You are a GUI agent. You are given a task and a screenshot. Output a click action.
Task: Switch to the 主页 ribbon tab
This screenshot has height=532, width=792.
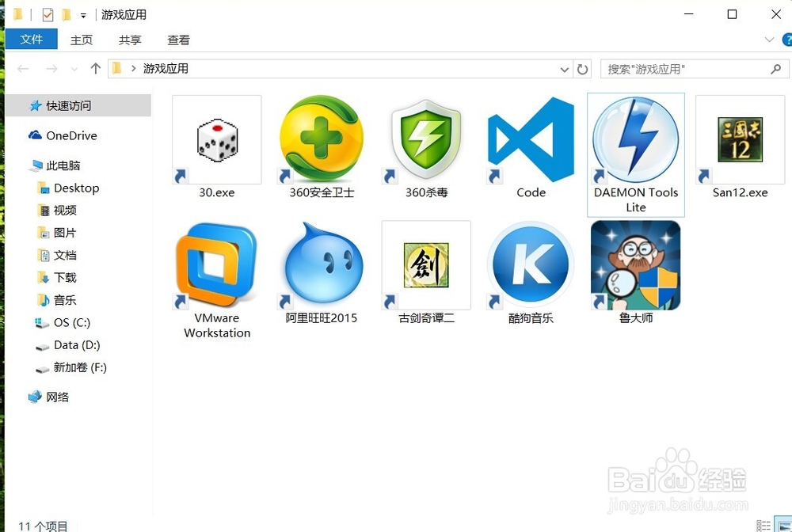[82, 40]
